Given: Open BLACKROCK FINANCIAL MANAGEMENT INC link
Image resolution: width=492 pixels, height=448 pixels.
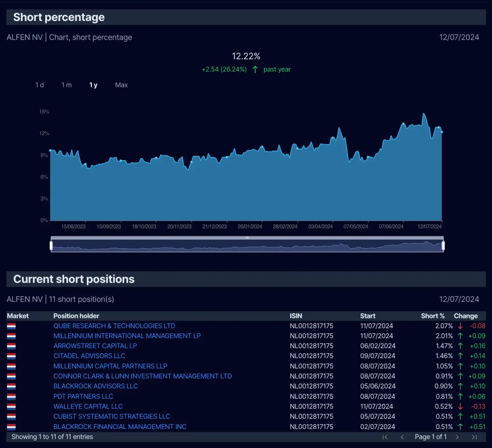Looking at the screenshot, I should (120, 427).
